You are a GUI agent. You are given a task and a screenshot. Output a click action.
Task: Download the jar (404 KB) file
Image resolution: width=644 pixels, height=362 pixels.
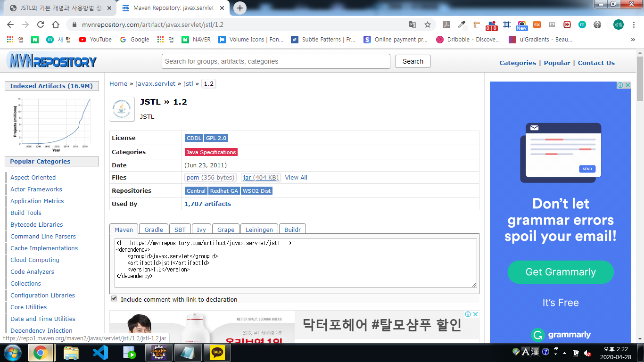pos(261,177)
